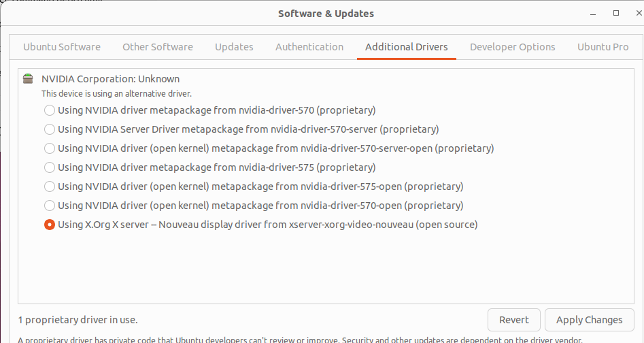The width and height of the screenshot is (644, 343).
Task: Go to the Updates tab
Action: 234,47
